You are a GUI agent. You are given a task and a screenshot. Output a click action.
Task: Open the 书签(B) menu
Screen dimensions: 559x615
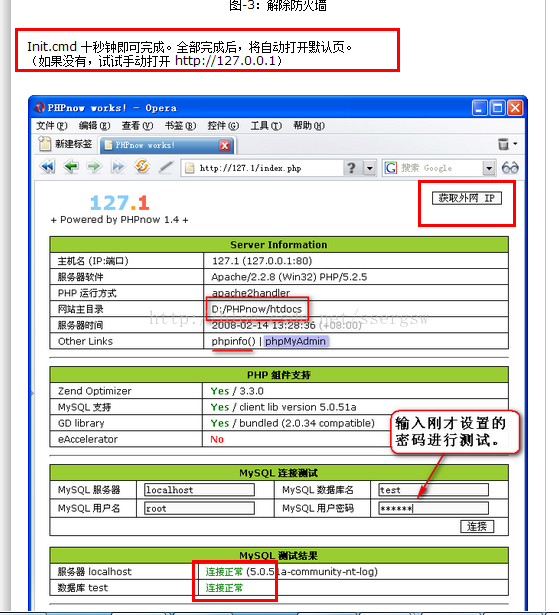(x=180, y=126)
